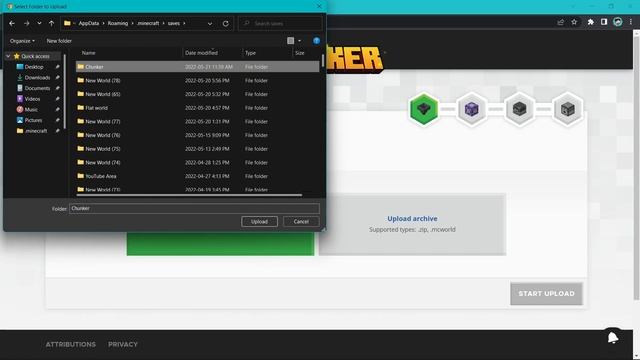
Task: Open the browser profile avatar
Action: (618, 22)
